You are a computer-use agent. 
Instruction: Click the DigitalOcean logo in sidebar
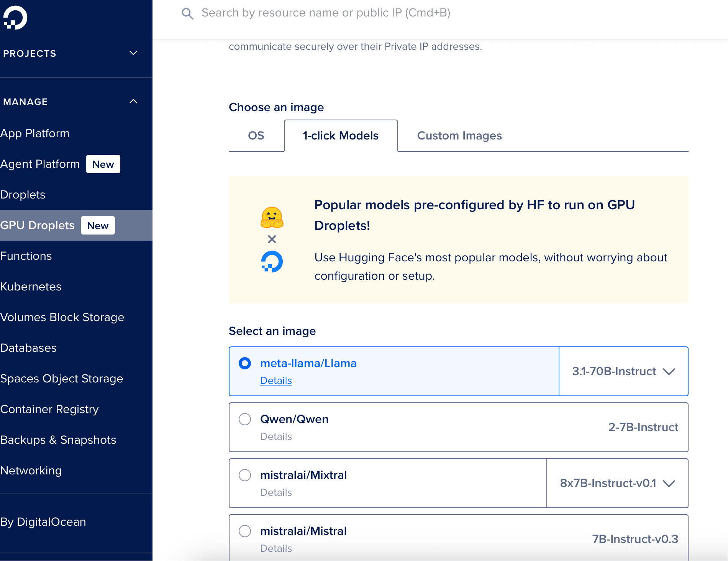coord(15,18)
